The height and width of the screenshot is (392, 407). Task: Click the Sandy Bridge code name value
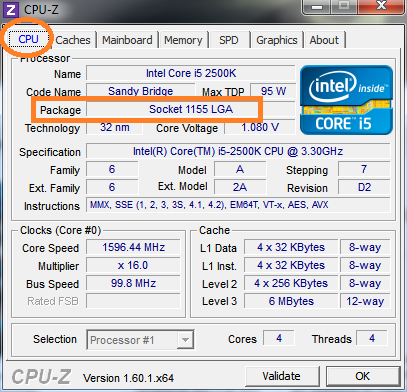140,91
